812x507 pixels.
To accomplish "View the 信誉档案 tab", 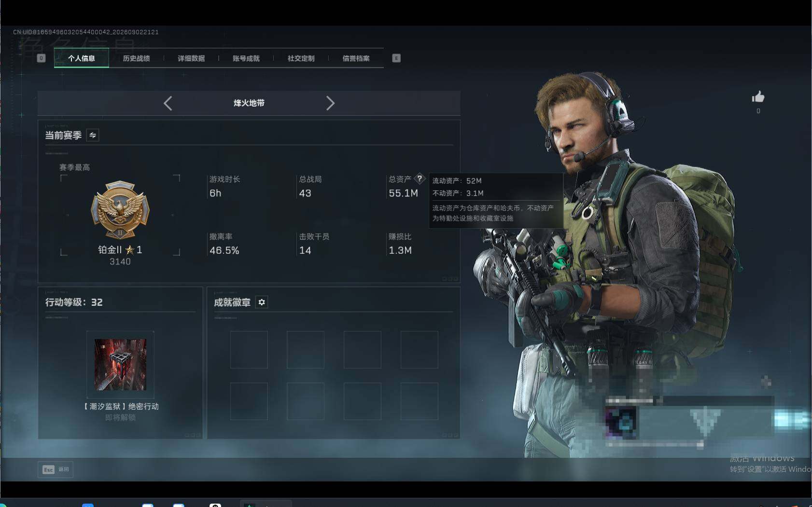I will click(x=356, y=58).
